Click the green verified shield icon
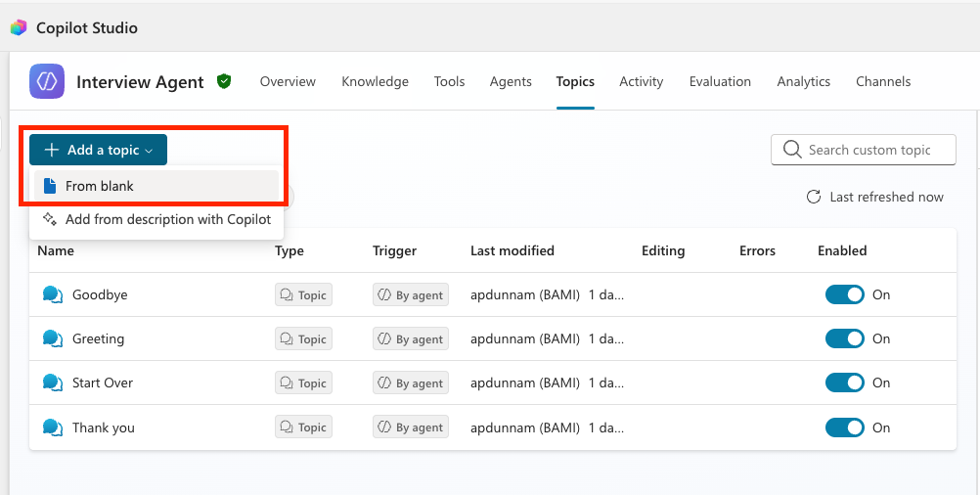The height and width of the screenshot is (495, 980). [x=224, y=81]
